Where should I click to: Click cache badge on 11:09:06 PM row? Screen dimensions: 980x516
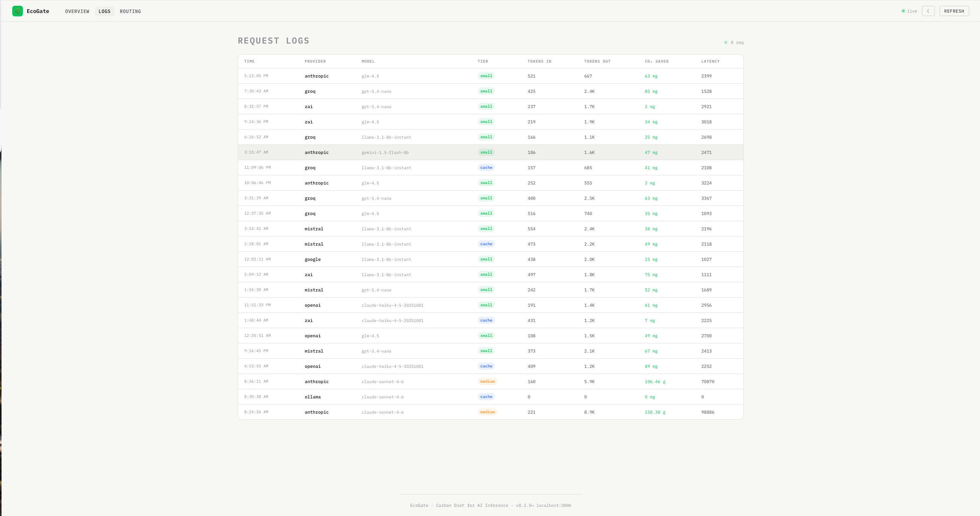486,168
